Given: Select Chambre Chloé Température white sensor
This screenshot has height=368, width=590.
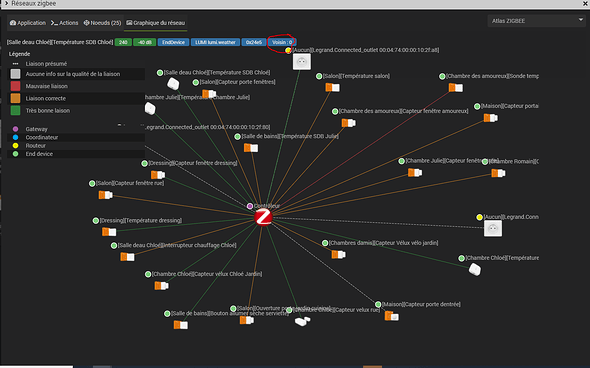Looking at the screenshot, I should tap(475, 269).
